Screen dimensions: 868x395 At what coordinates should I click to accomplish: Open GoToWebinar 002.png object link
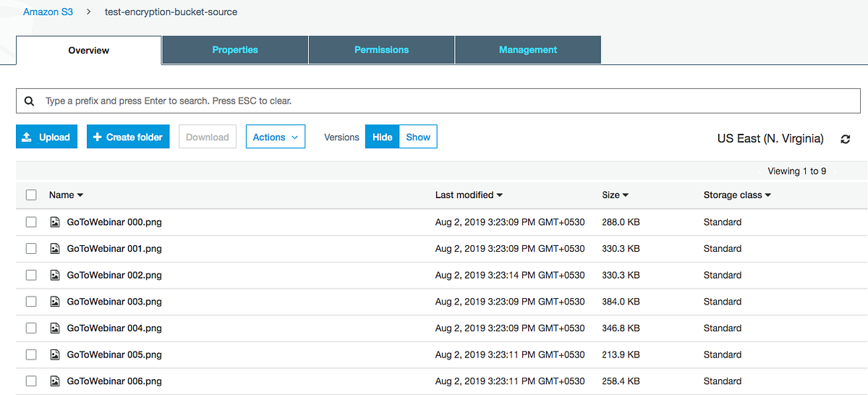(114, 275)
